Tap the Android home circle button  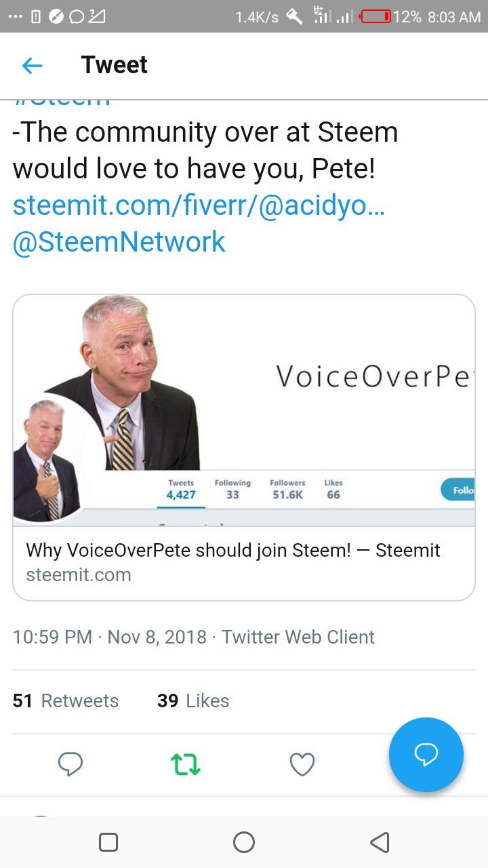tap(244, 842)
